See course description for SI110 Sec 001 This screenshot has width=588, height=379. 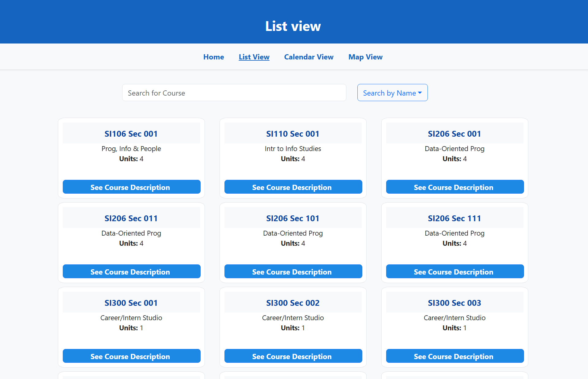[x=293, y=187]
